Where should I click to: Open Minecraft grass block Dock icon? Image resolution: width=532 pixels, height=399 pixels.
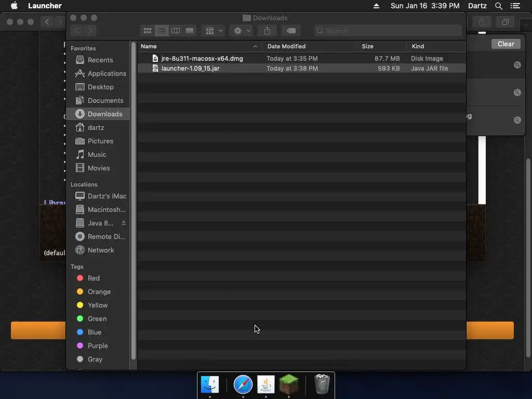pyautogui.click(x=288, y=384)
